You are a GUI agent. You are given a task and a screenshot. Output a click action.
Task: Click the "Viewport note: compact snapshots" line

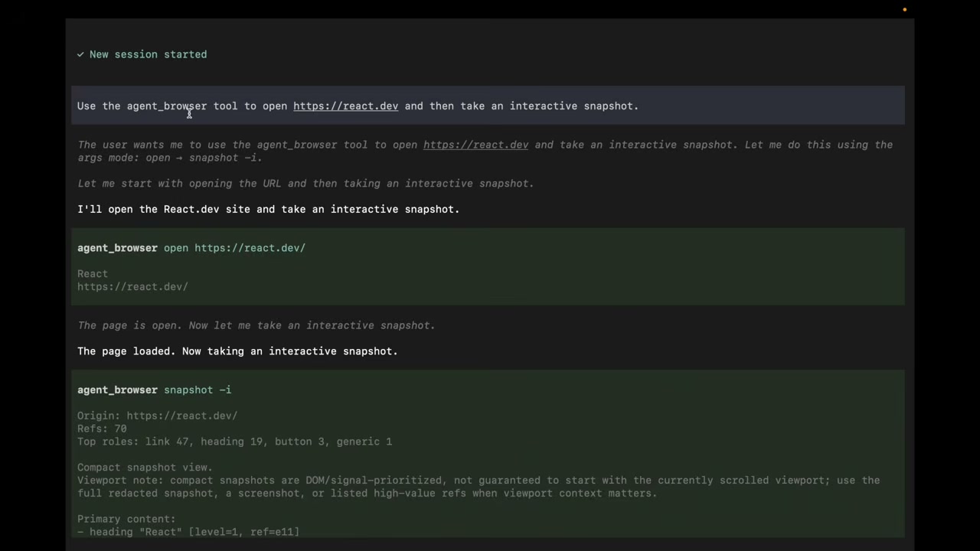click(479, 487)
